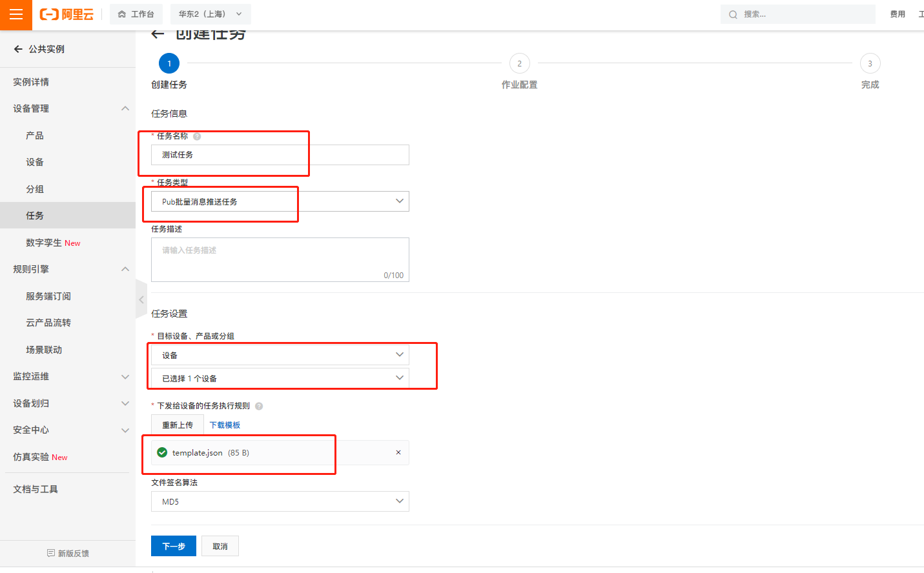Image resolution: width=924 pixels, height=573 pixels.
Task: Open the 工作台 home icon
Action: coord(122,14)
